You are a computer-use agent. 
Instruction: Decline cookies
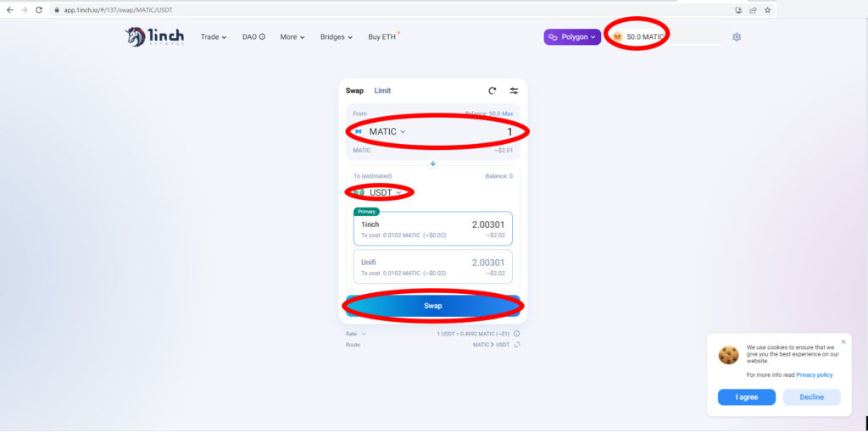click(811, 397)
